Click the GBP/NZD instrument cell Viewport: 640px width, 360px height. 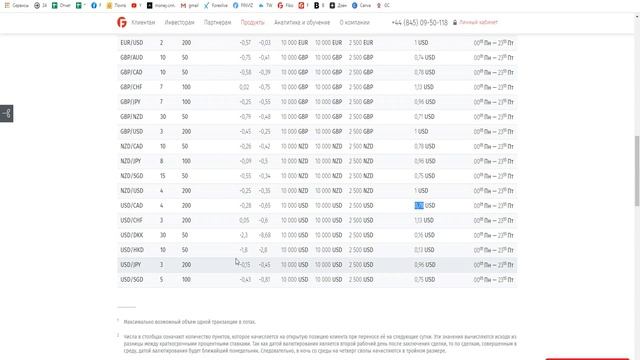[x=132, y=117]
